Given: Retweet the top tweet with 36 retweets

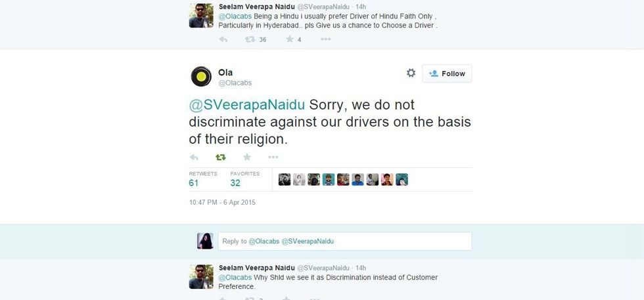Looking at the screenshot, I should [x=250, y=39].
